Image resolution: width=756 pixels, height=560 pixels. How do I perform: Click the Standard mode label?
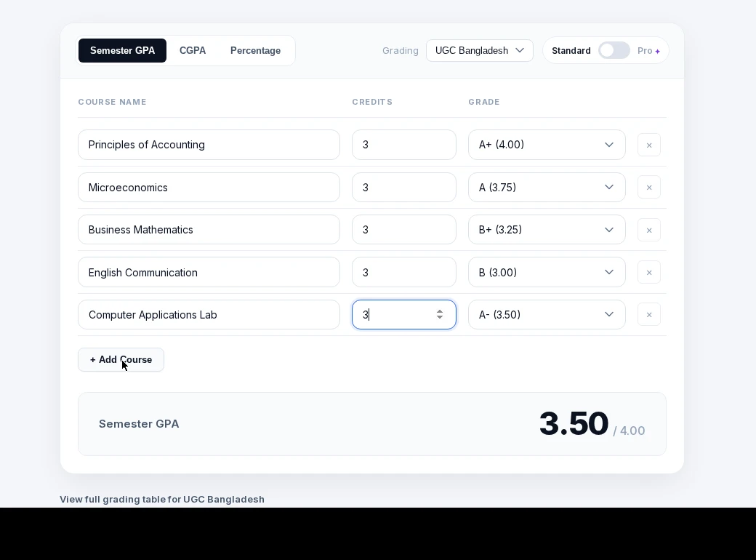click(x=571, y=51)
